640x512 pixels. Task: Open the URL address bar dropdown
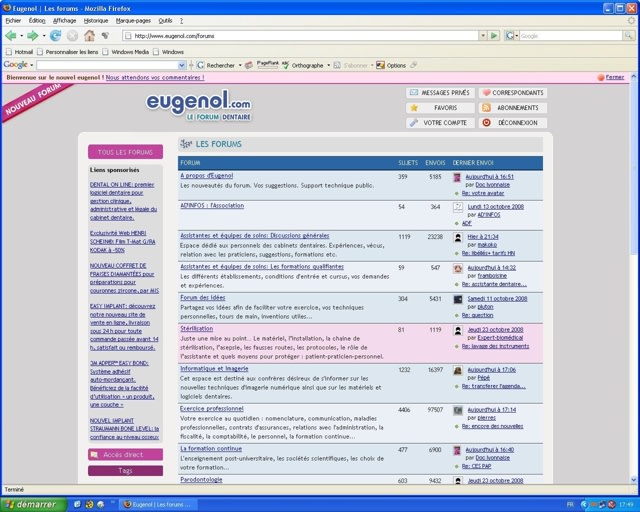click(483, 35)
